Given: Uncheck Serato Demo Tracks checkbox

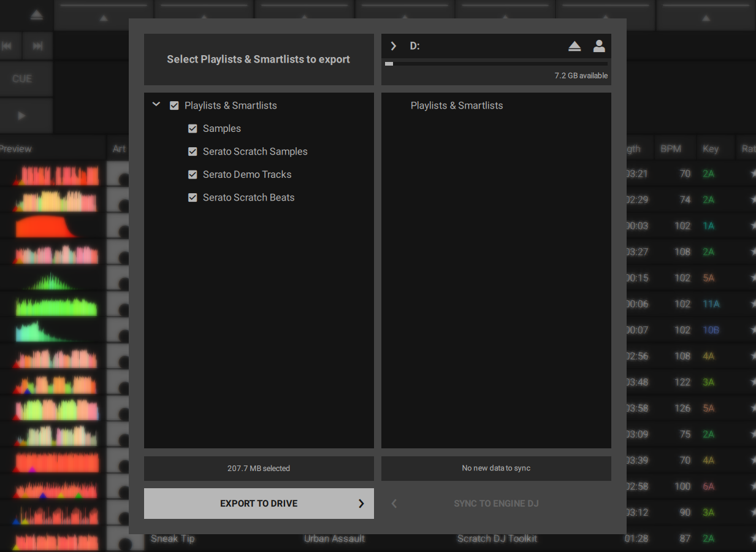Looking at the screenshot, I should pyautogui.click(x=193, y=175).
